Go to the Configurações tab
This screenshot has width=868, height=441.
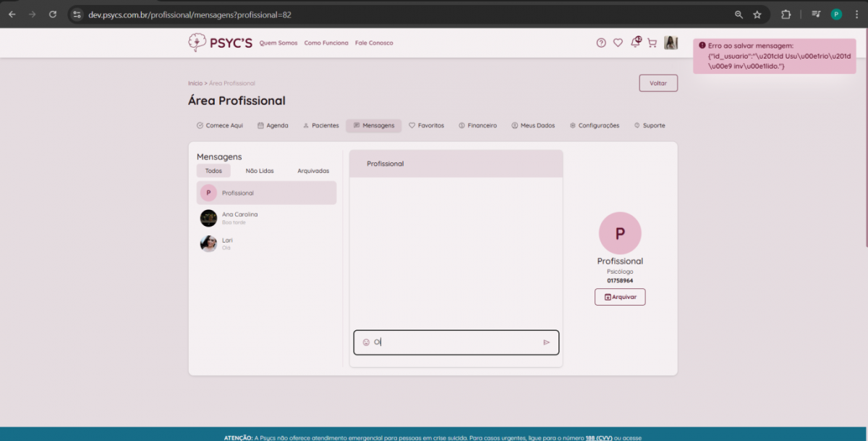[x=594, y=125]
